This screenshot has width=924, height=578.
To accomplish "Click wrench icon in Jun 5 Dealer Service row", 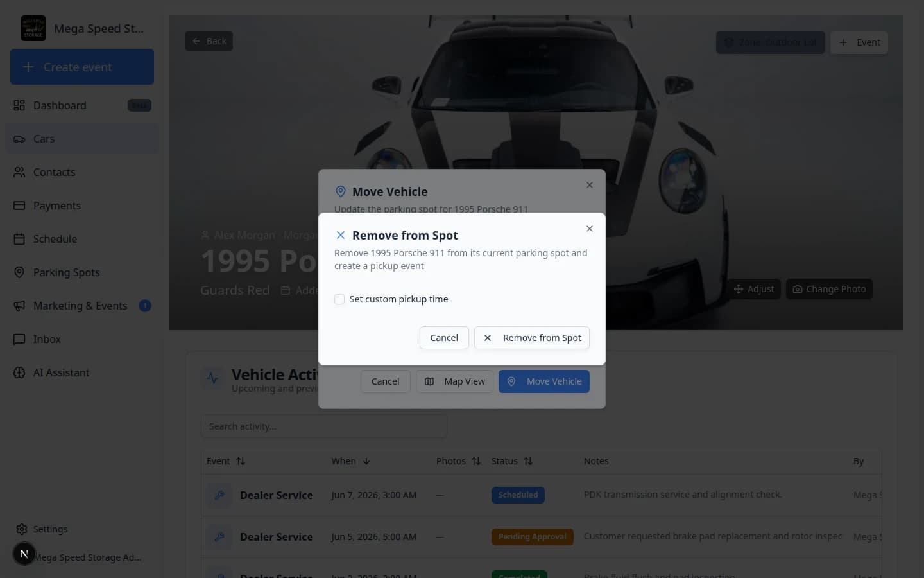I will [x=219, y=537].
